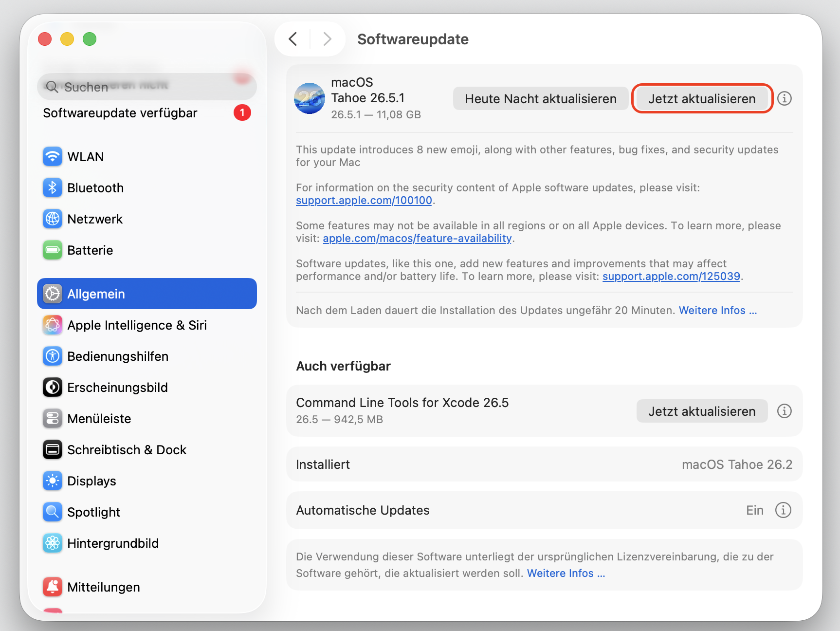
Task: Click in the Suchen search field
Action: pyautogui.click(x=147, y=87)
